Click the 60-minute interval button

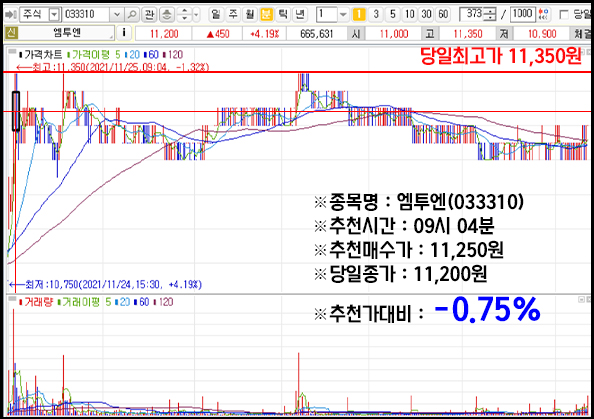pyautogui.click(x=443, y=15)
